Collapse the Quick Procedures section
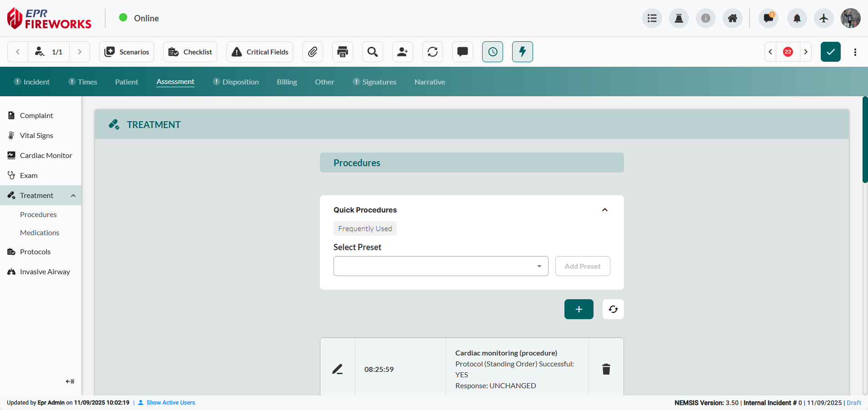Screen dimensions: 868x410 [604, 210]
